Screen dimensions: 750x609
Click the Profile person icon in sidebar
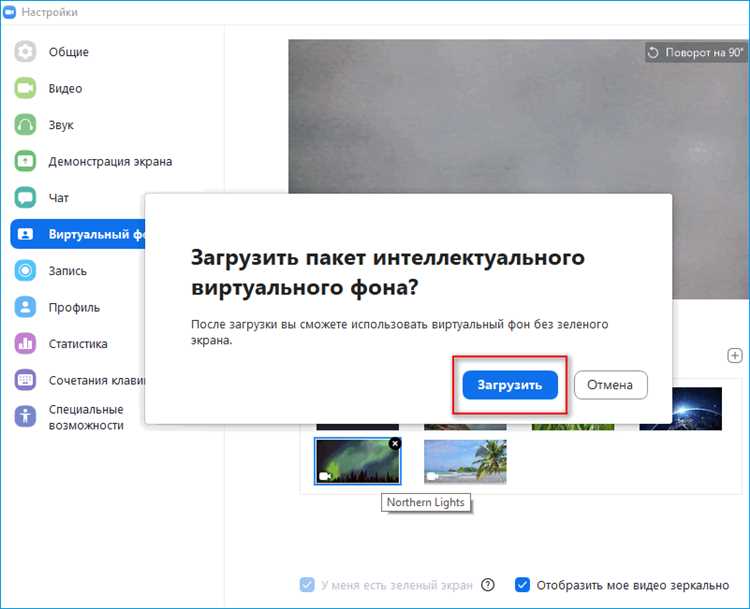point(25,307)
